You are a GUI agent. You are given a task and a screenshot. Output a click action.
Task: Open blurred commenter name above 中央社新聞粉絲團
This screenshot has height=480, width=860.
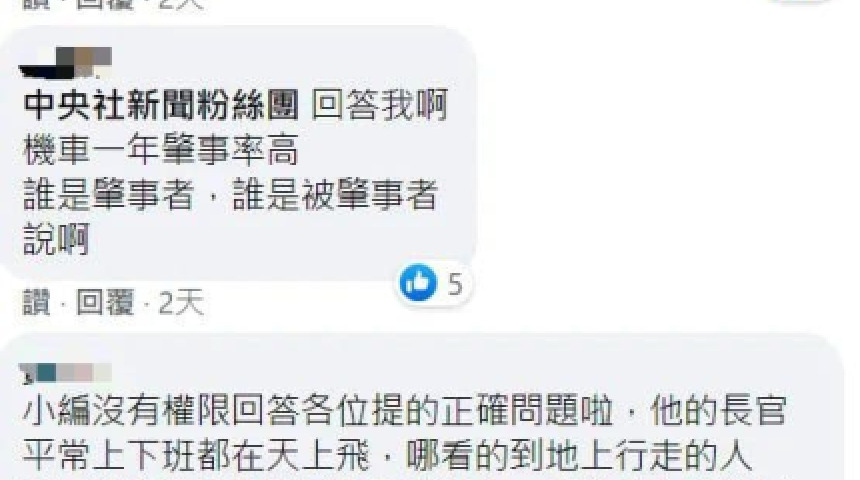(65, 63)
